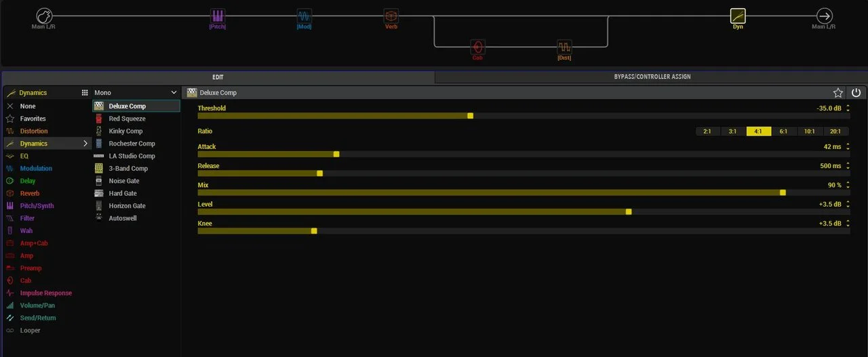The width and height of the screenshot is (868, 357).
Task: Click the Mix slider handle
Action: 783,192
